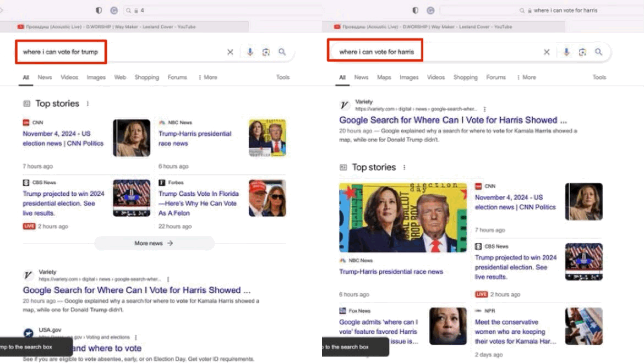Click Forbes story thumbnail with red cap
The image size is (644, 363).
pyautogui.click(x=268, y=198)
